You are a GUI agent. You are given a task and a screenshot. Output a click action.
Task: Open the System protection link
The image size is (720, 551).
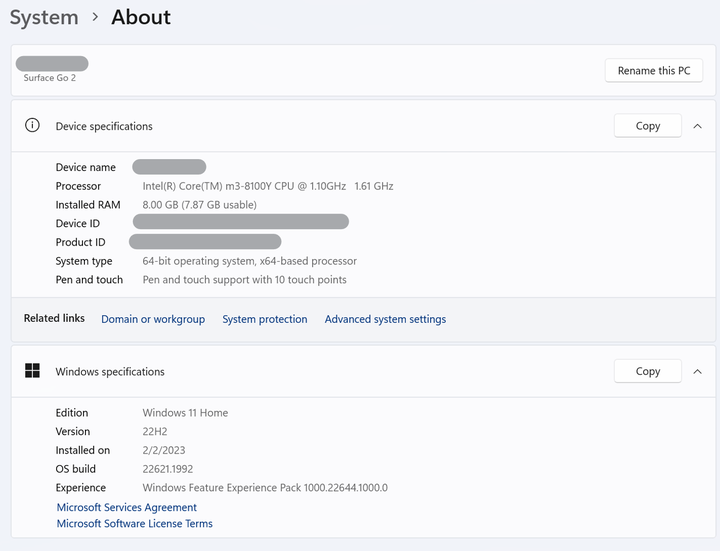tap(264, 319)
